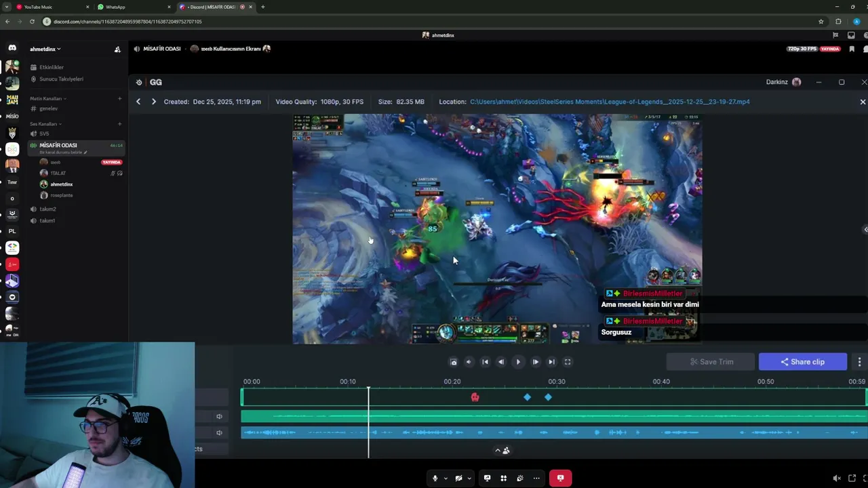Click the timeline playhead handle
The image size is (868, 488).
click(x=369, y=389)
